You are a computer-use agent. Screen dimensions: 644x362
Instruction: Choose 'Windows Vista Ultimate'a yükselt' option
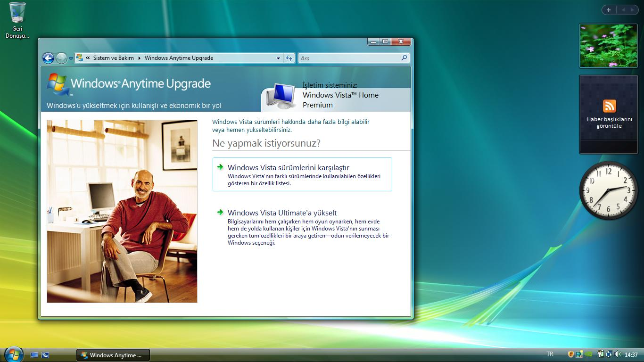click(302, 228)
